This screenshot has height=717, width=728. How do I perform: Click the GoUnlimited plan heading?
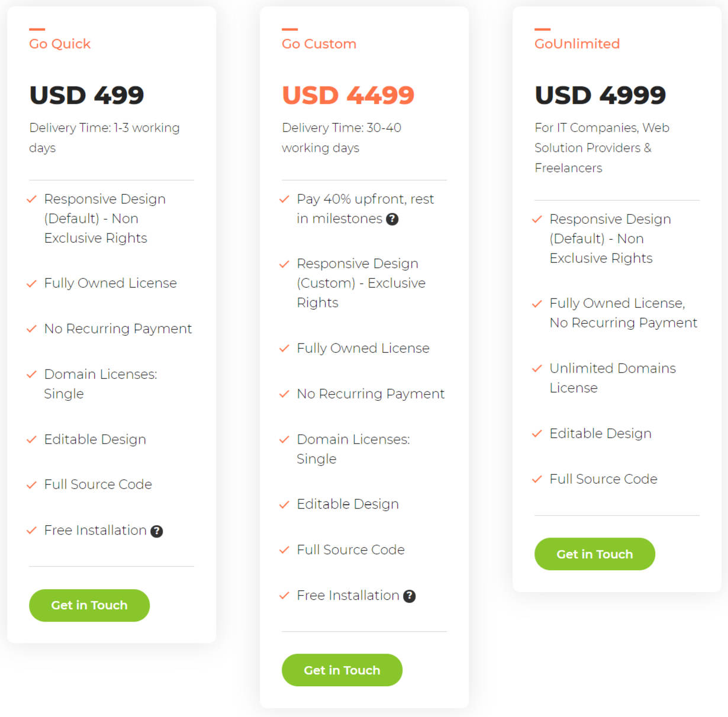point(577,43)
